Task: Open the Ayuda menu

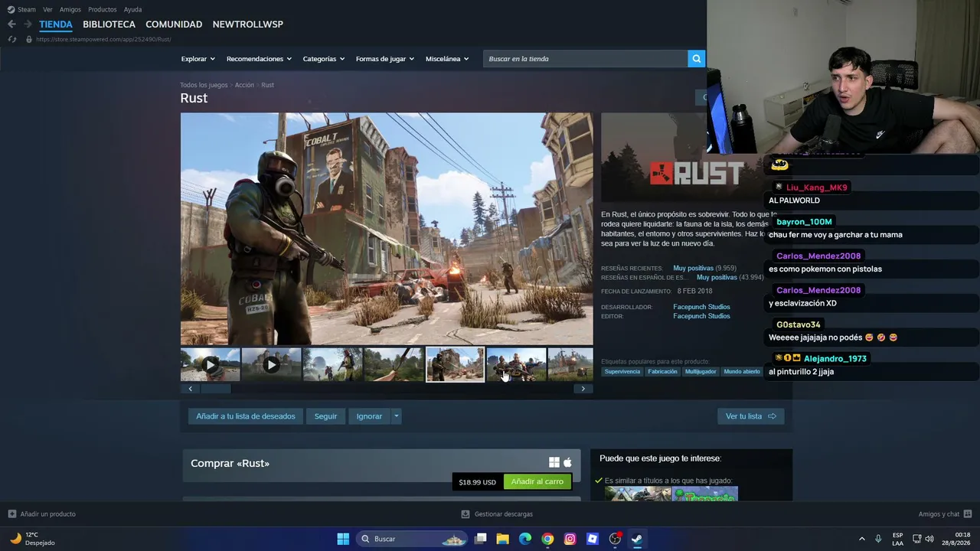Action: 132,9
